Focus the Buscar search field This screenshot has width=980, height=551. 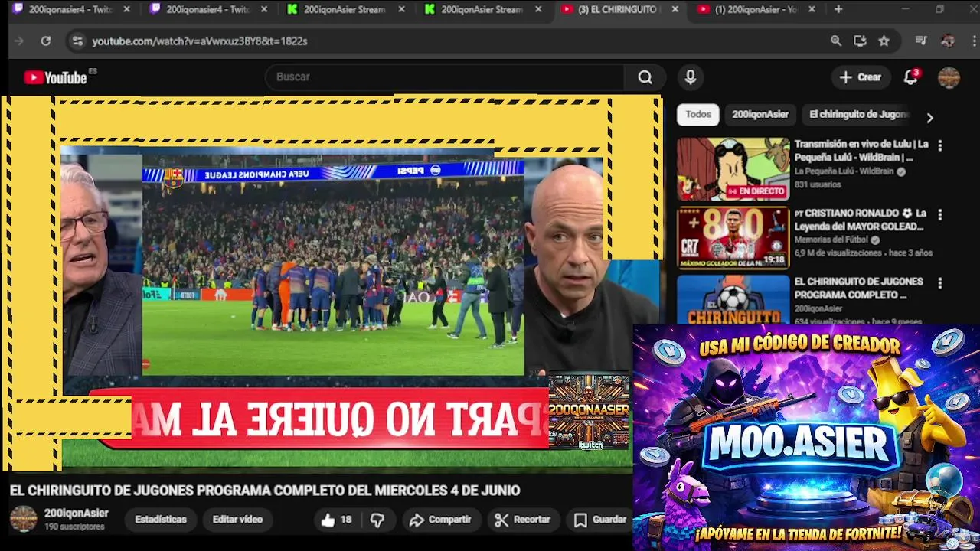(444, 77)
